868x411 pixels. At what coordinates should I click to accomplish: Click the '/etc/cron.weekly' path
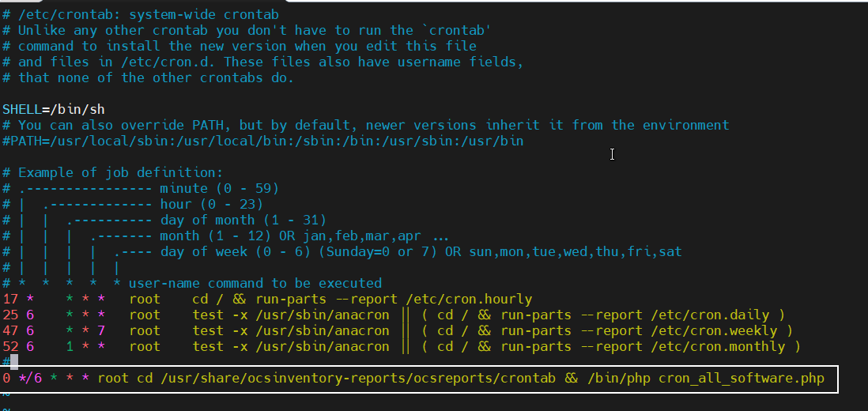[714, 331]
